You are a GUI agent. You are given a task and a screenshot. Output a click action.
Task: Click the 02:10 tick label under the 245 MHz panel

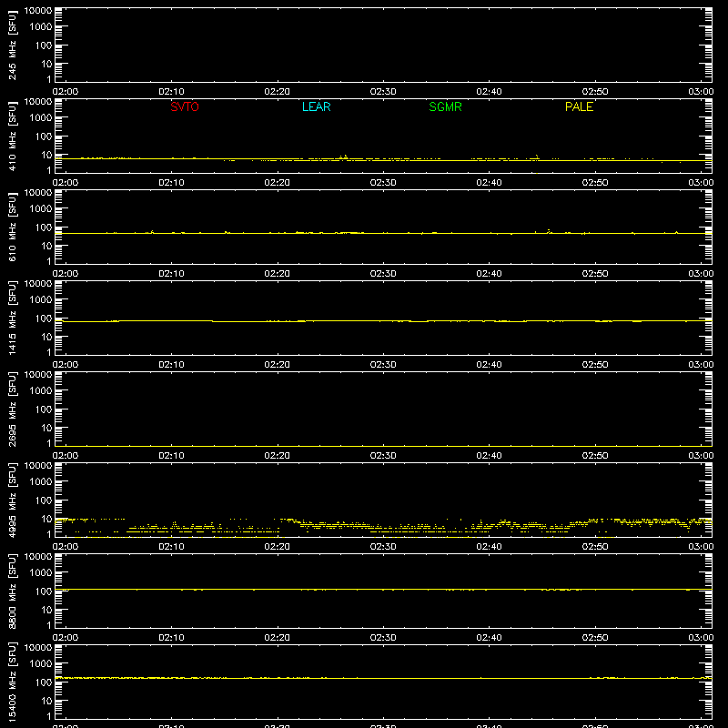pos(171,92)
